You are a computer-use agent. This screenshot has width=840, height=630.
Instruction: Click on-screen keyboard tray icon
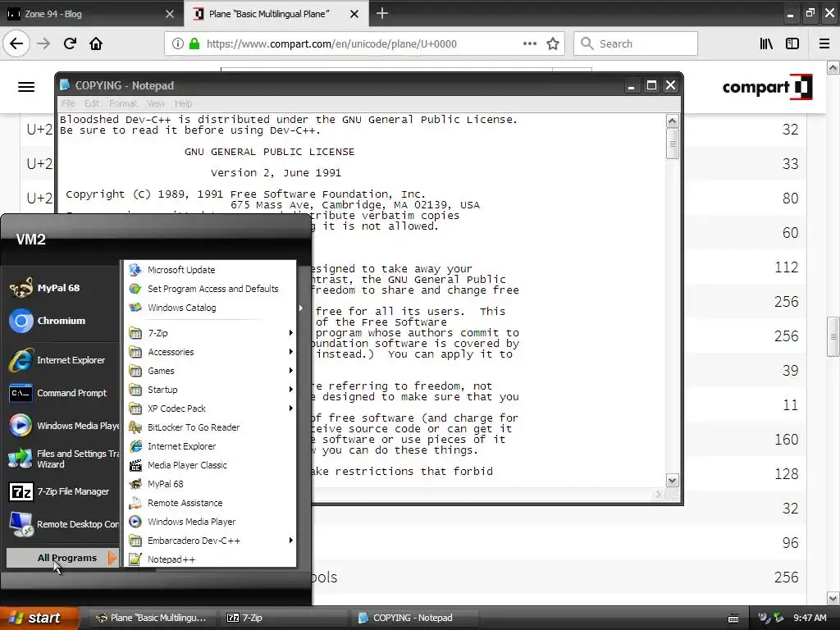click(733, 619)
